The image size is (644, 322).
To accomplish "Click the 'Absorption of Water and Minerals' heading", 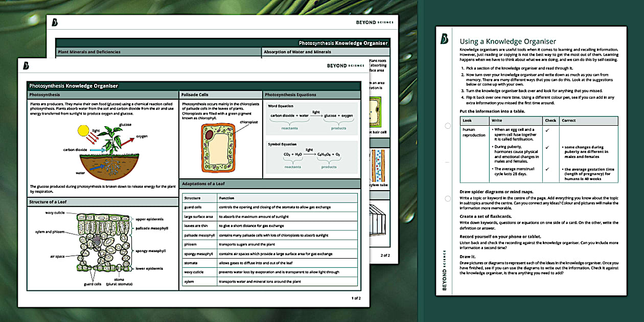I will [297, 52].
